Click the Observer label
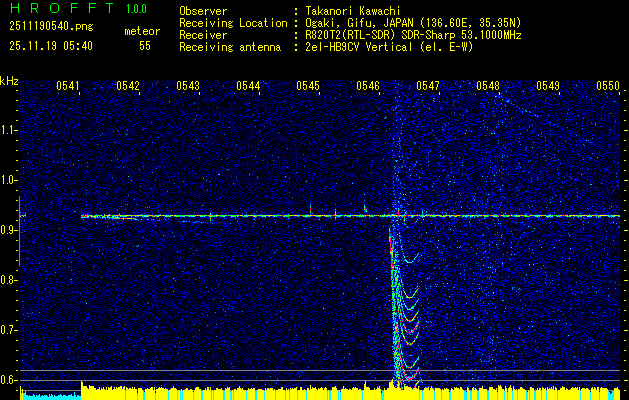The height and width of the screenshot is (400, 629). (203, 11)
